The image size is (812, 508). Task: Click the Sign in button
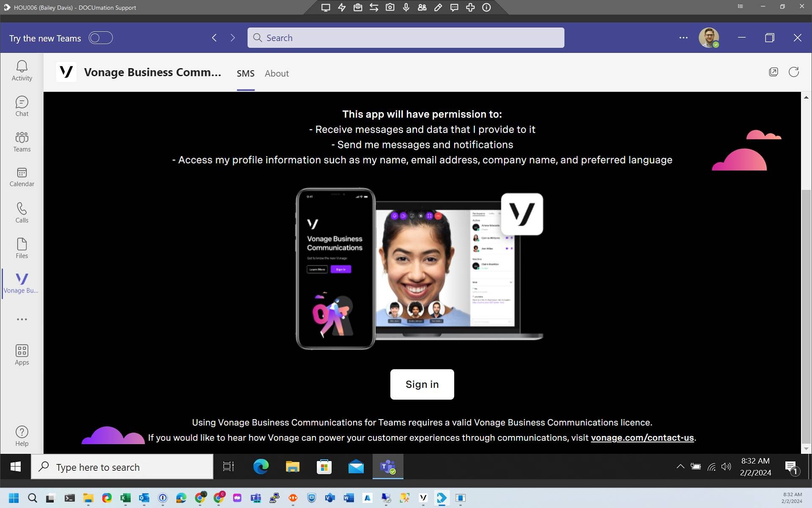(422, 384)
